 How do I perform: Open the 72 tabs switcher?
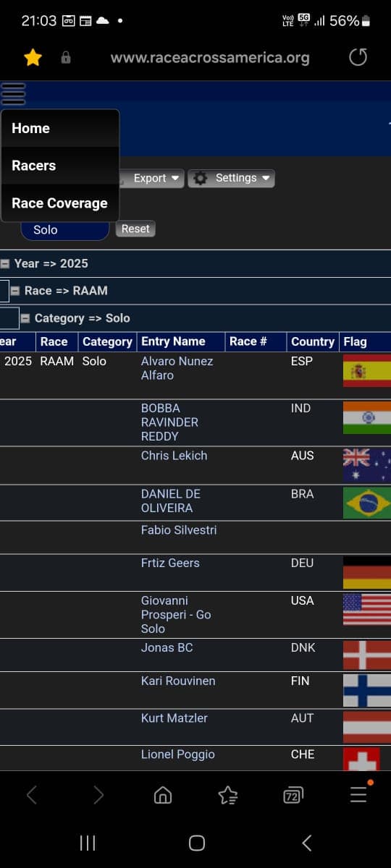point(293,796)
